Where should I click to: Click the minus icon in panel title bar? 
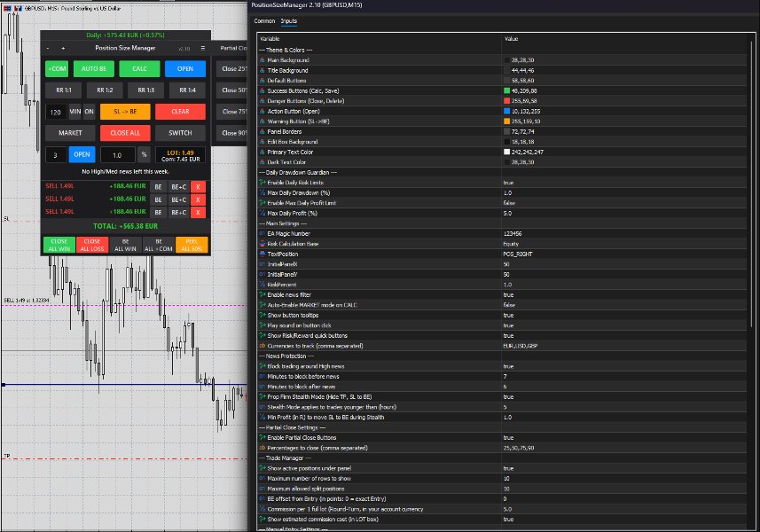pos(48,49)
